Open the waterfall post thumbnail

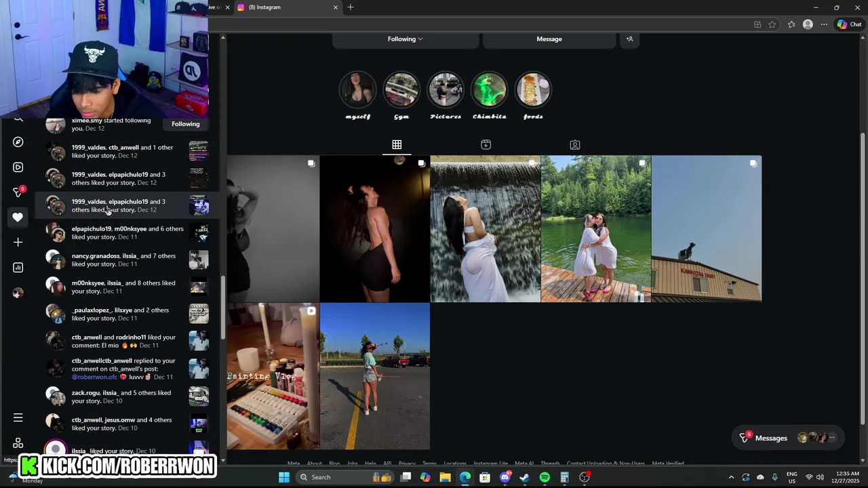click(486, 229)
